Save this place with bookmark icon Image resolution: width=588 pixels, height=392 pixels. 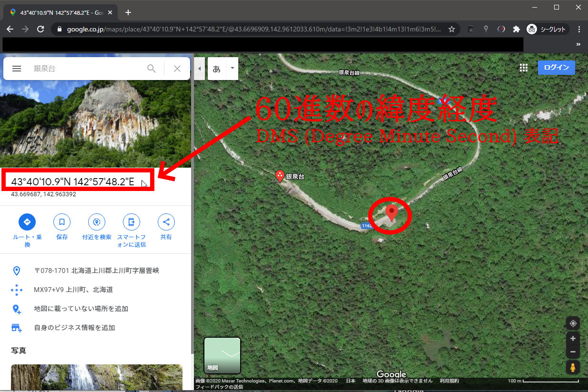[62, 222]
